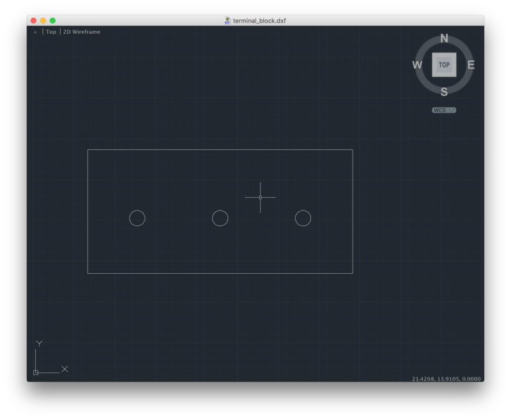Click the terminal_block.dxf window title

pos(259,20)
